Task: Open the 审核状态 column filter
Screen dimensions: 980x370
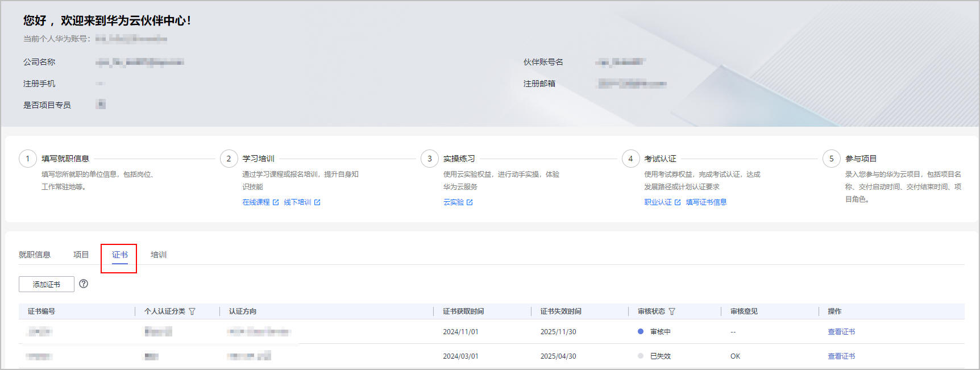Action: (x=672, y=311)
